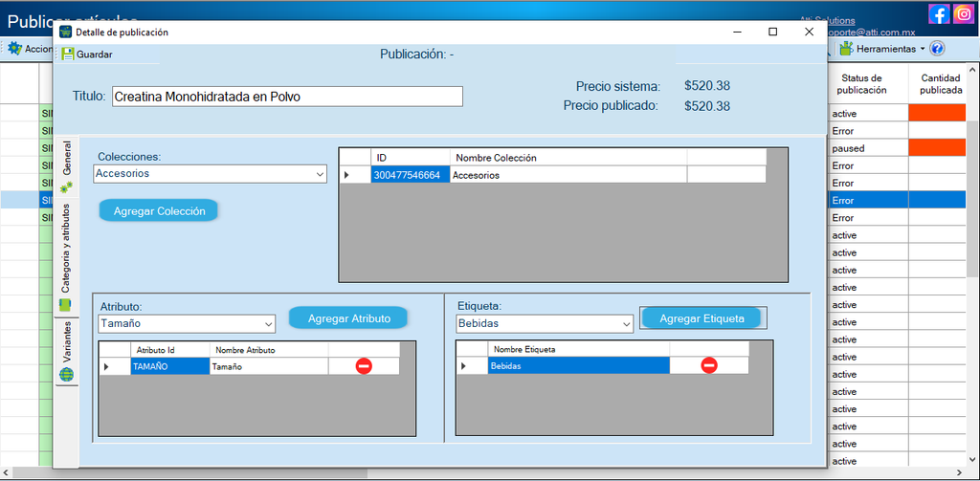The height and width of the screenshot is (481, 980).
Task: Click the Nombre Etiqueta column header
Action: point(579,349)
